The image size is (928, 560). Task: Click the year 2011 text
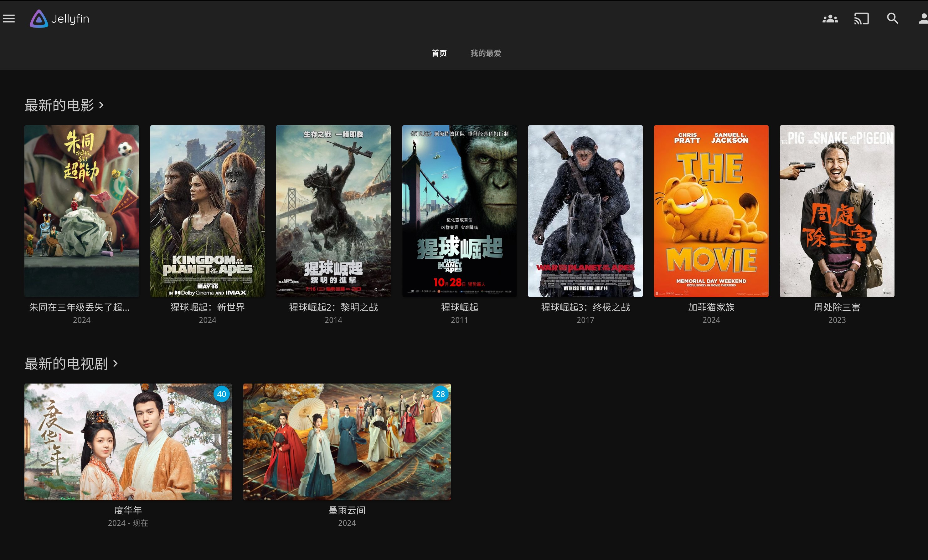coord(460,320)
